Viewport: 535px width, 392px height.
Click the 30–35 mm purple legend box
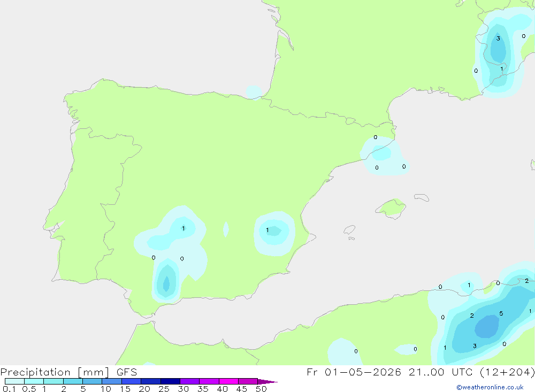point(189,381)
